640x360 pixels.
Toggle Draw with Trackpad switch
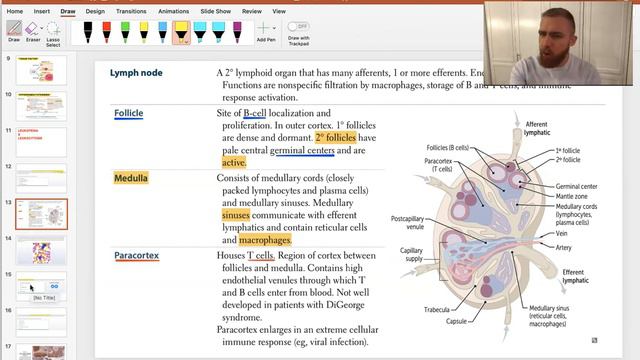(298, 27)
